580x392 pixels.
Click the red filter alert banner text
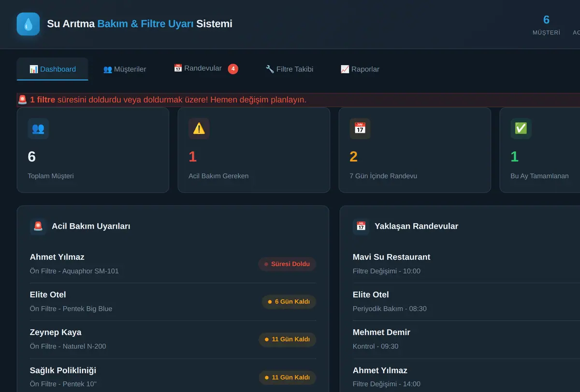point(168,100)
